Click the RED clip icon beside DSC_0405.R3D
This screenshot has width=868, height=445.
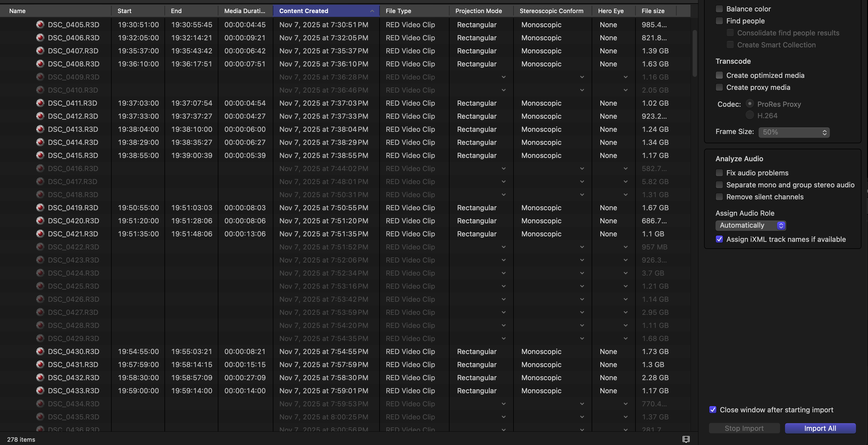(x=40, y=25)
